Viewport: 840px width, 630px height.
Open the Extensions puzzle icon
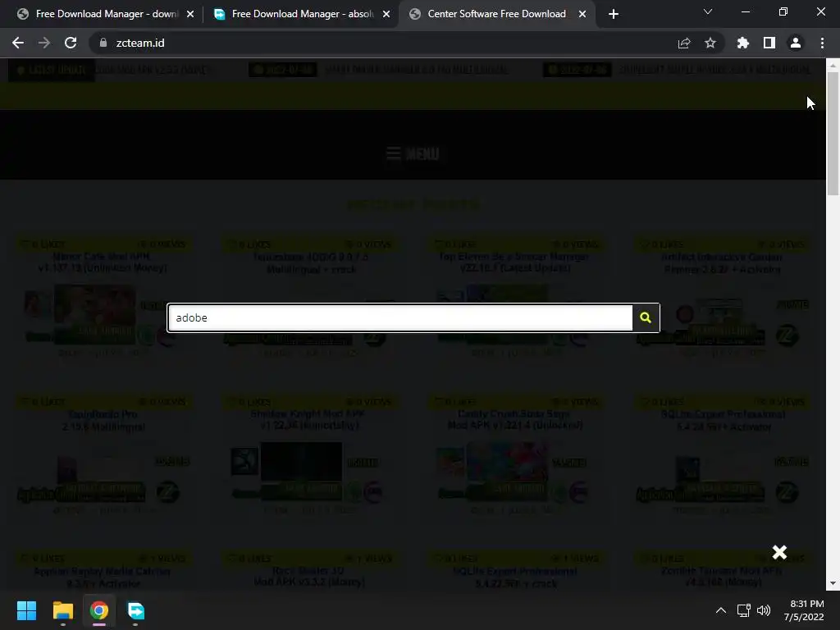pos(743,43)
